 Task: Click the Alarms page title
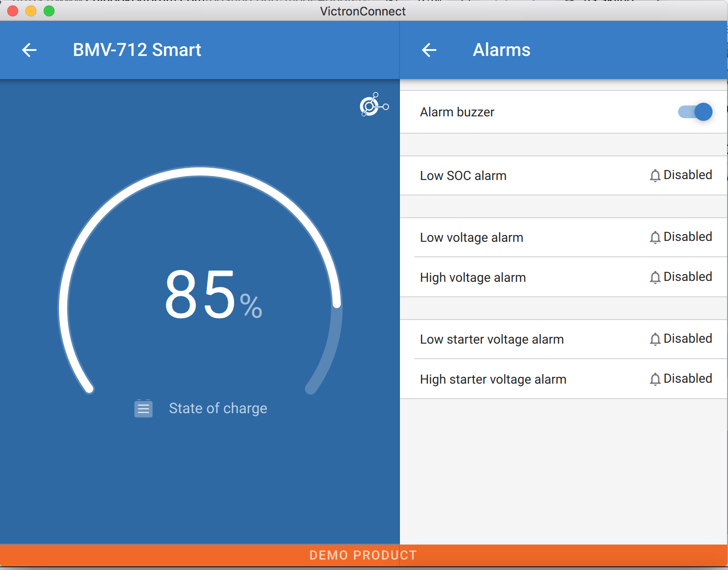pyautogui.click(x=502, y=50)
